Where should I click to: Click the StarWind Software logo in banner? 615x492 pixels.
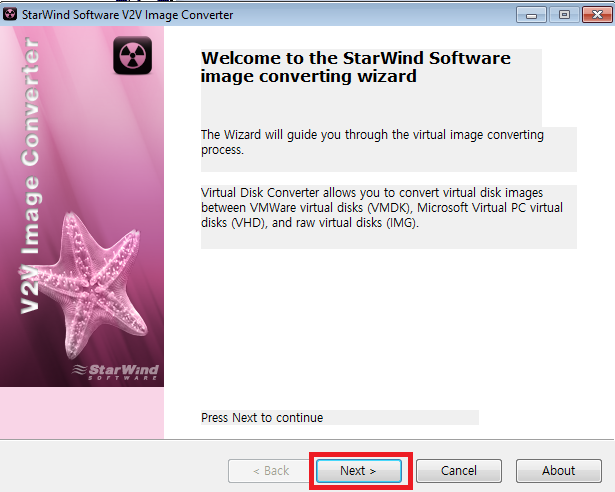coord(116,372)
